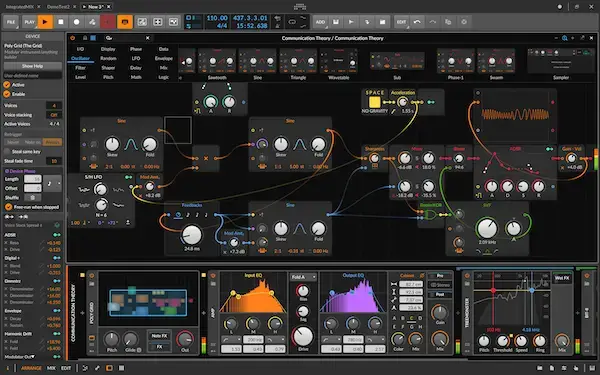Click the SVF filter cutoff knob
This screenshot has height=375, width=600.
pyautogui.click(x=487, y=228)
